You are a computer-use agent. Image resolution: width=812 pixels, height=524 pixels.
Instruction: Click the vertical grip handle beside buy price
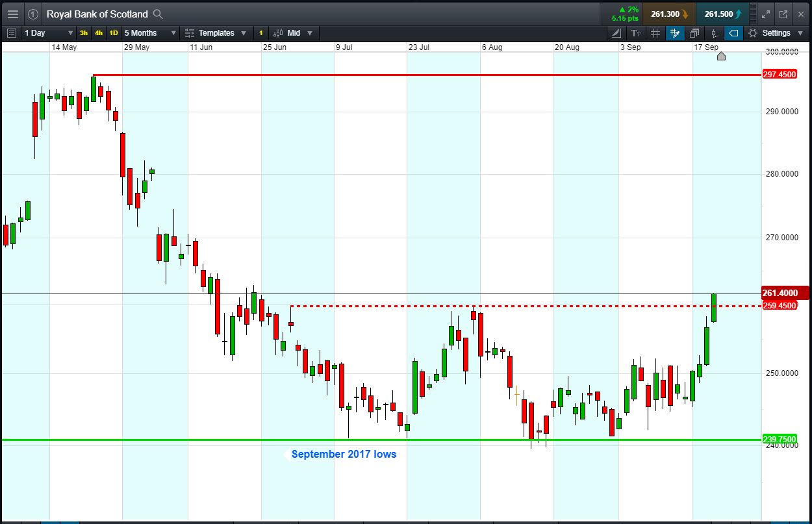tap(752, 14)
